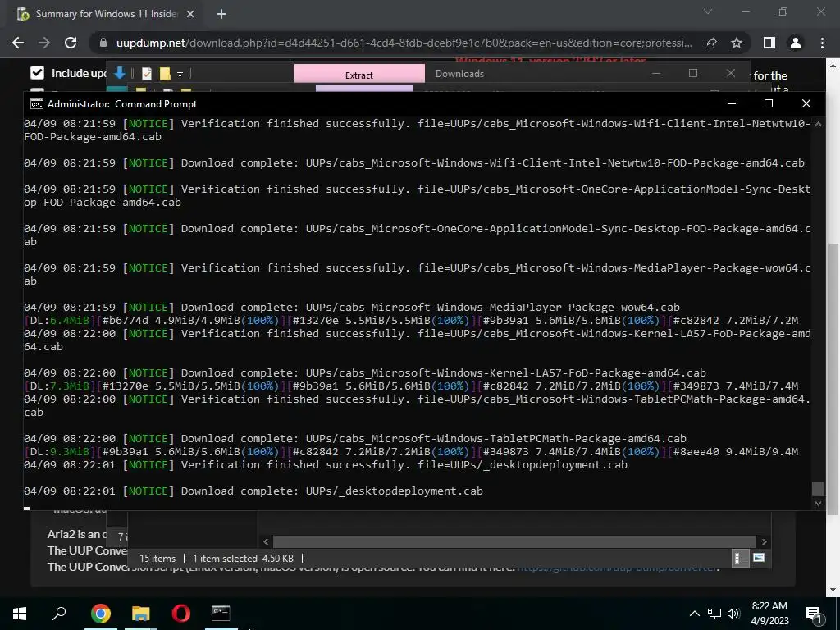Image resolution: width=840 pixels, height=630 pixels.
Task: Click the File Explorer horizontal scrollbar thumb
Action: click(x=514, y=541)
